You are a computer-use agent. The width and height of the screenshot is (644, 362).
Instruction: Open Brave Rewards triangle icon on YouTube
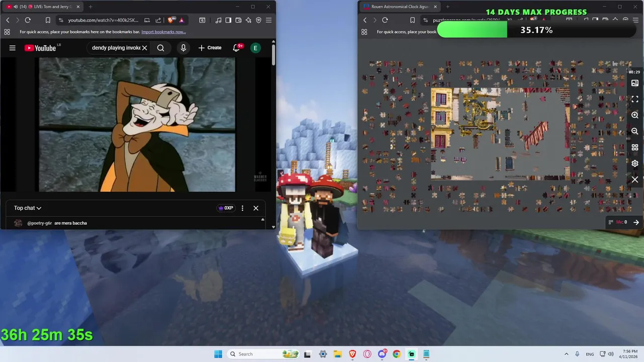coord(181,20)
